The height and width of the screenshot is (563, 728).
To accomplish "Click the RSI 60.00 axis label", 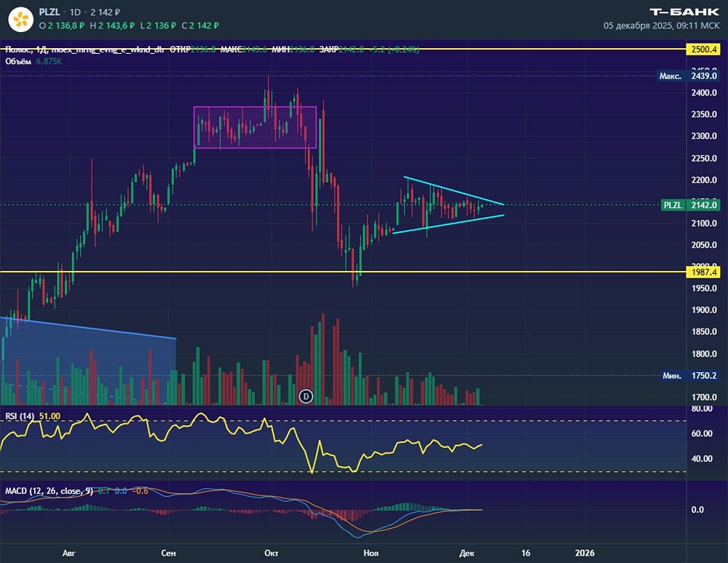I will 702,433.
